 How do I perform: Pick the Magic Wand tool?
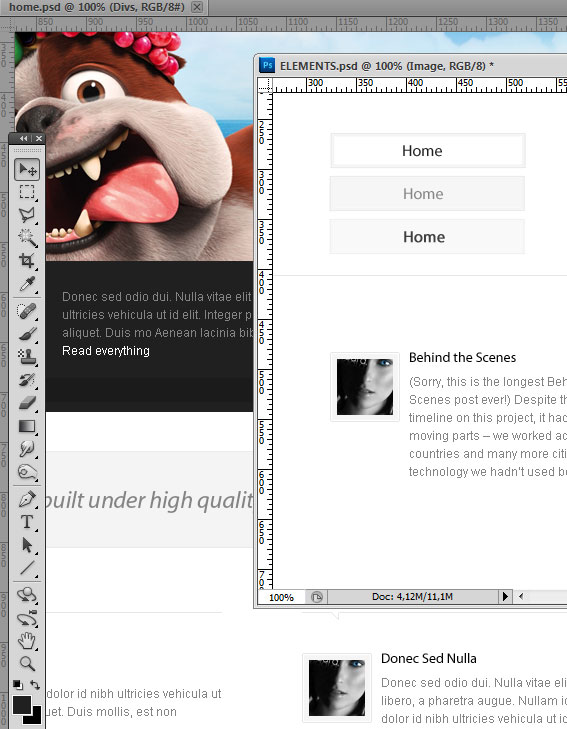tap(27, 238)
